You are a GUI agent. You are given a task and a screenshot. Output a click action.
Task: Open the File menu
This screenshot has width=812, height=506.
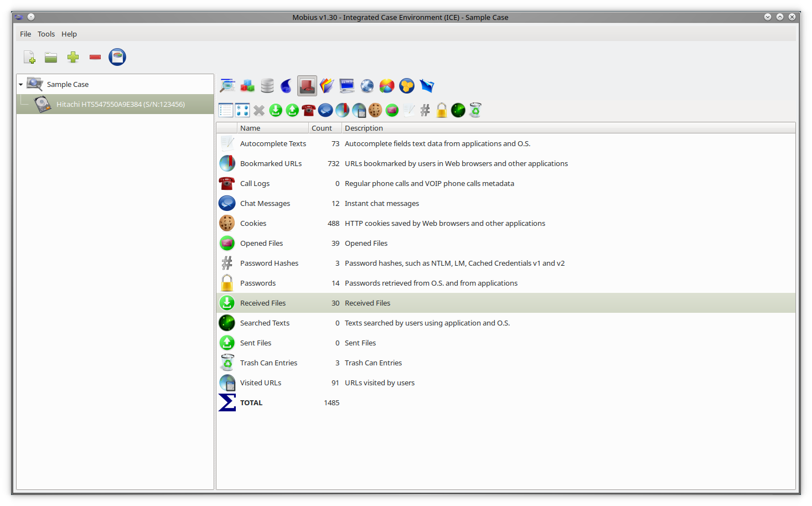[x=25, y=34]
